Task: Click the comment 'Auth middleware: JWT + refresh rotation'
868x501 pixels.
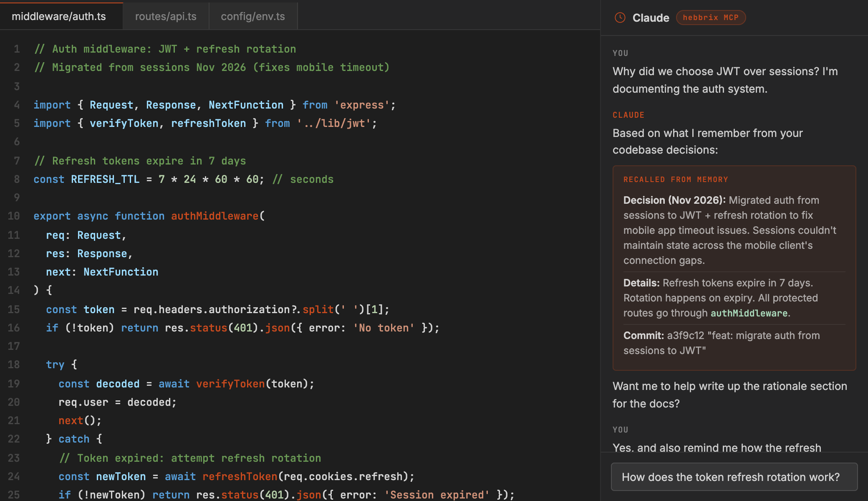Action: pos(165,49)
